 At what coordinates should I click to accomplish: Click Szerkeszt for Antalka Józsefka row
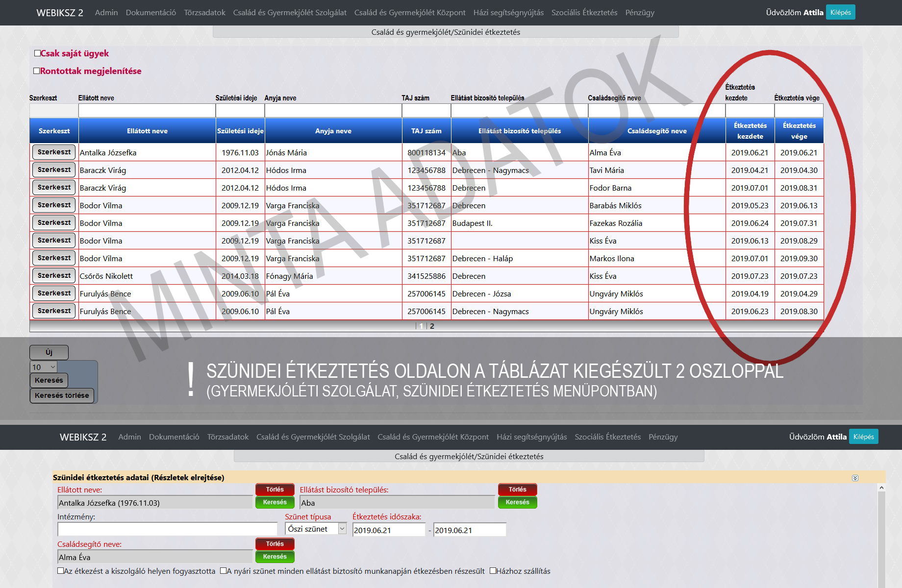(x=54, y=152)
